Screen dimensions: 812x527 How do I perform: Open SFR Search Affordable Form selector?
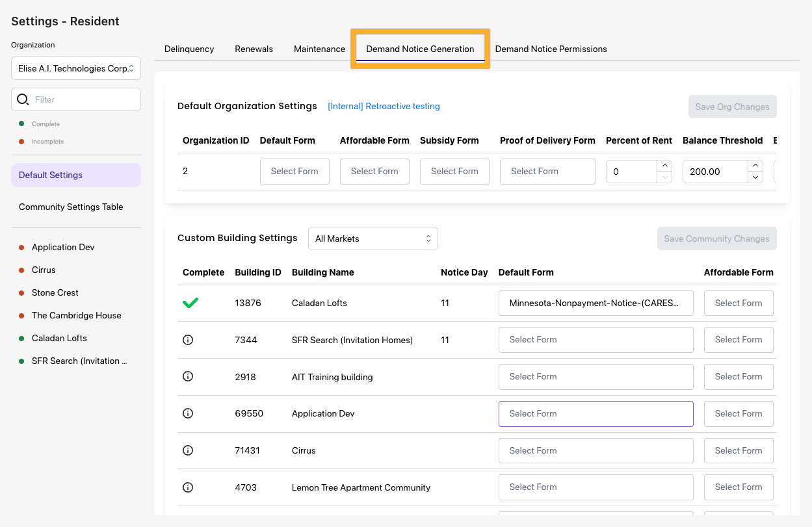pyautogui.click(x=739, y=339)
